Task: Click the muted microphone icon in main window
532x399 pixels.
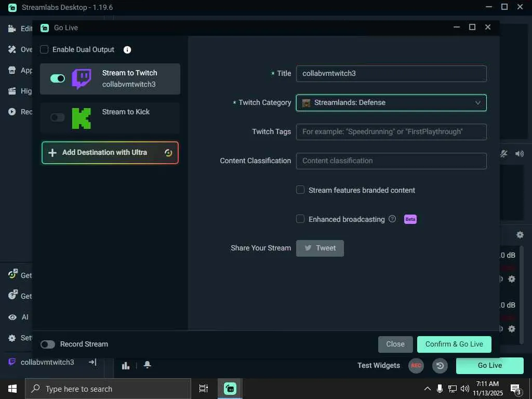Action: [504, 154]
